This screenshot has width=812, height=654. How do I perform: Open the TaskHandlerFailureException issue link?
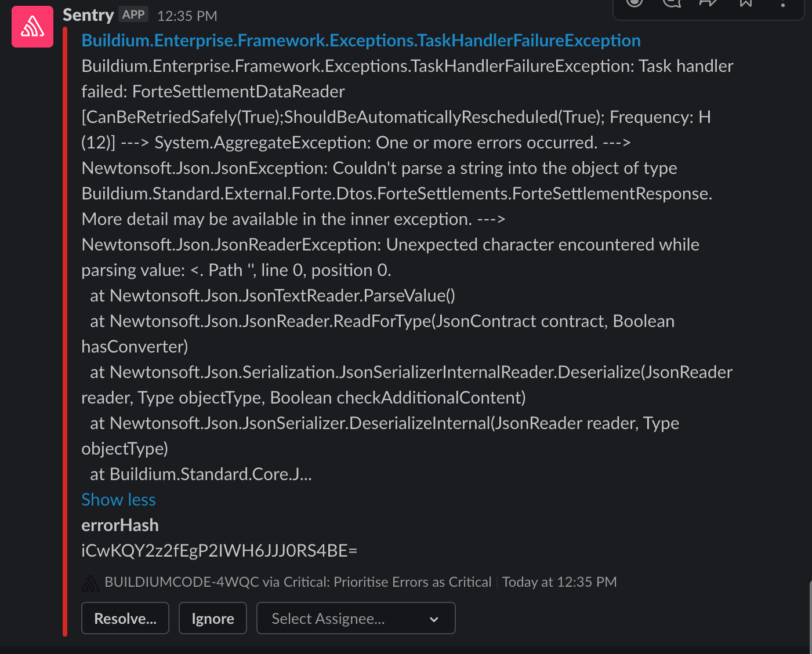pyautogui.click(x=360, y=41)
